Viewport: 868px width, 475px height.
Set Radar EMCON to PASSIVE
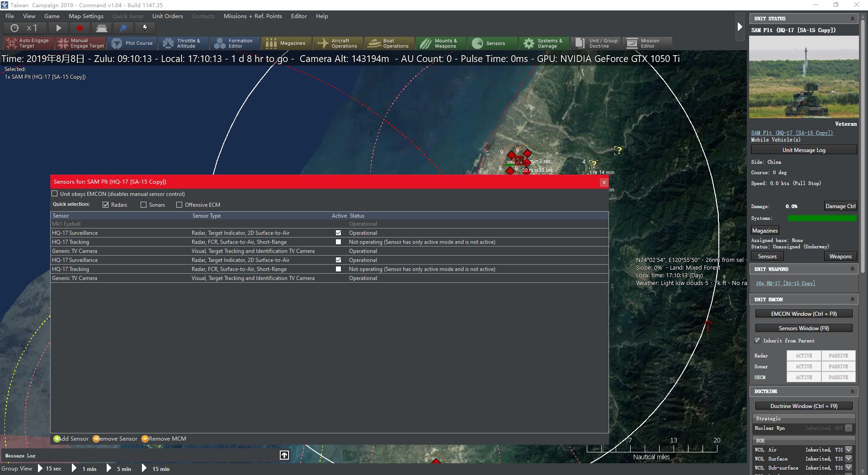(838, 356)
